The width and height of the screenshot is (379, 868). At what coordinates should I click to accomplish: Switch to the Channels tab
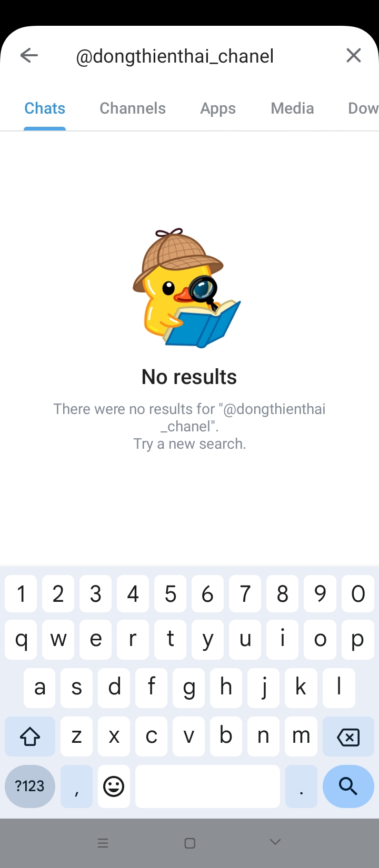coord(133,108)
